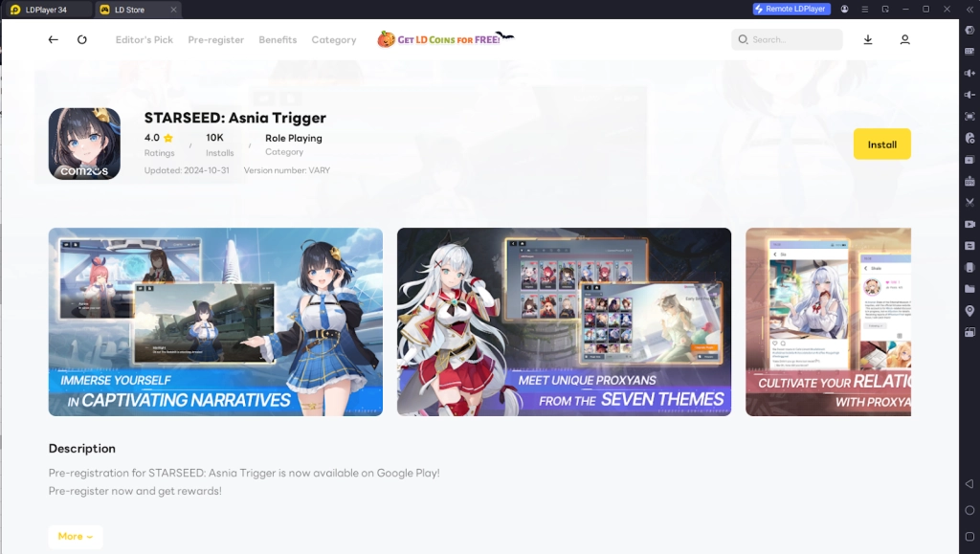Click the STARSEED app icon
This screenshot has height=554, width=980.
pos(84,144)
